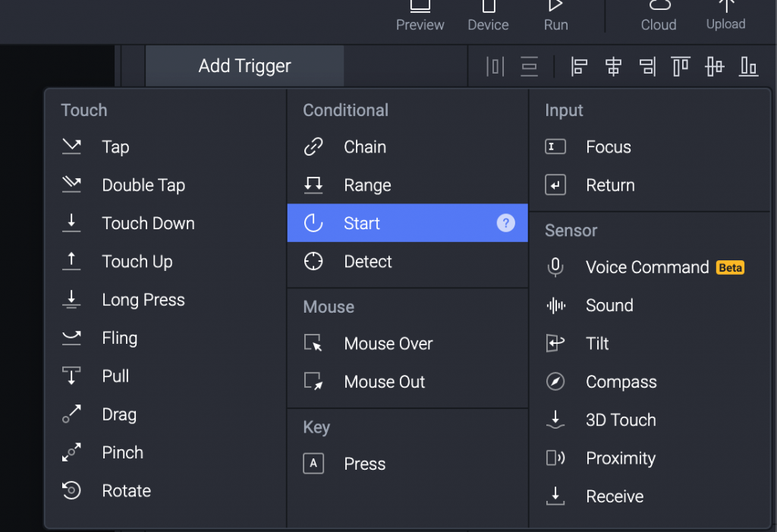This screenshot has height=532, width=777.
Task: Click the Cloud button
Action: click(659, 15)
